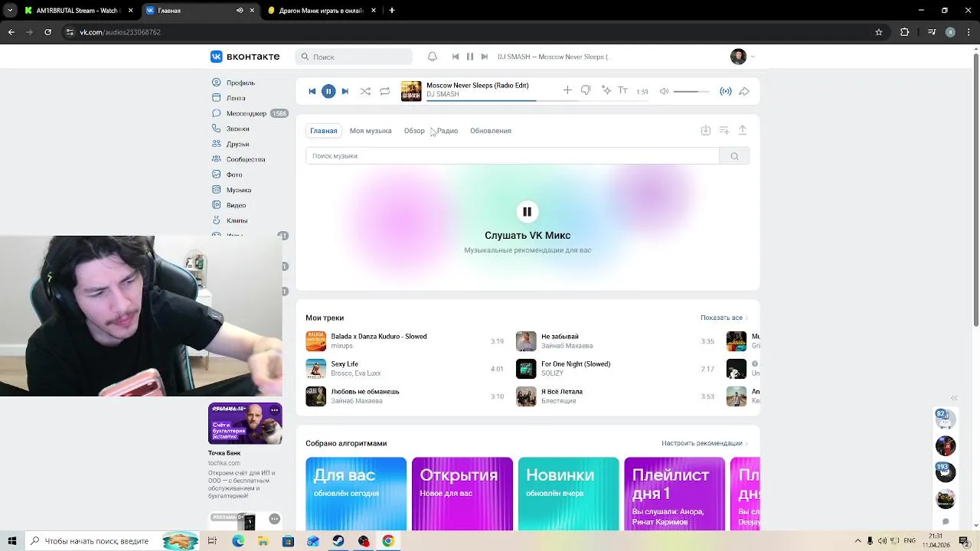Viewport: 980px width, 551px height.
Task: Open Видео in sidebar
Action: tap(236, 205)
